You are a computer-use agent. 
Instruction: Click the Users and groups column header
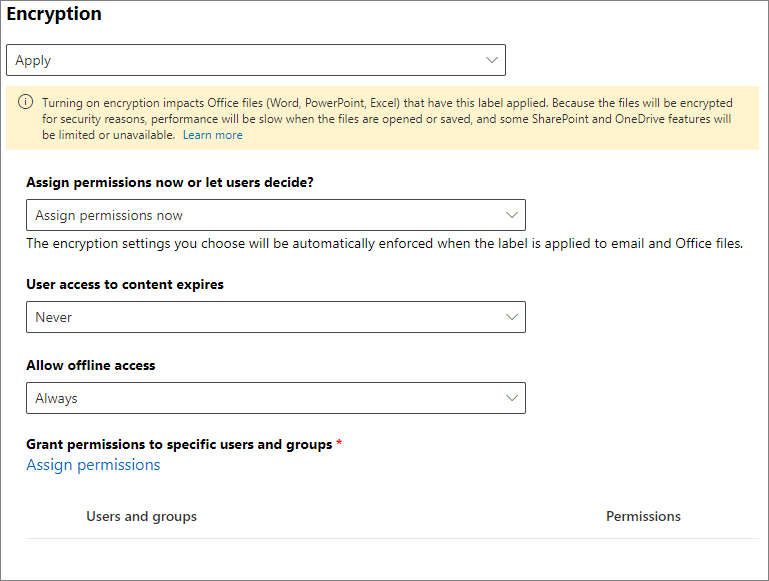click(x=141, y=516)
